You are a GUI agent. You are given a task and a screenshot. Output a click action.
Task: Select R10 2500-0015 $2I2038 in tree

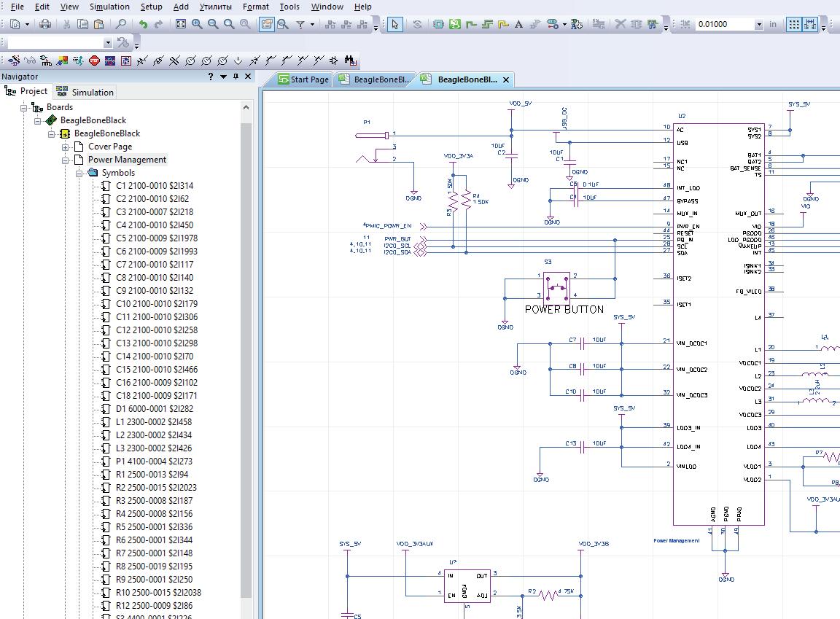coord(158,592)
